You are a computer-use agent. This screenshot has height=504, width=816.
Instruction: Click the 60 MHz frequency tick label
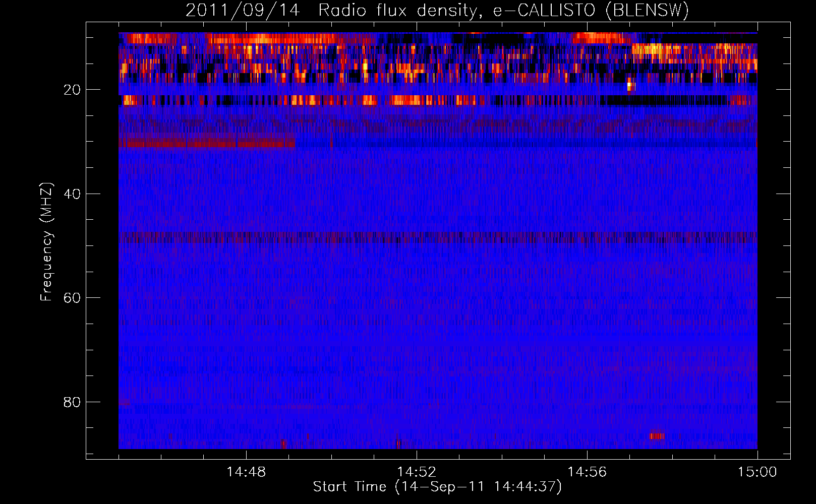(73, 298)
